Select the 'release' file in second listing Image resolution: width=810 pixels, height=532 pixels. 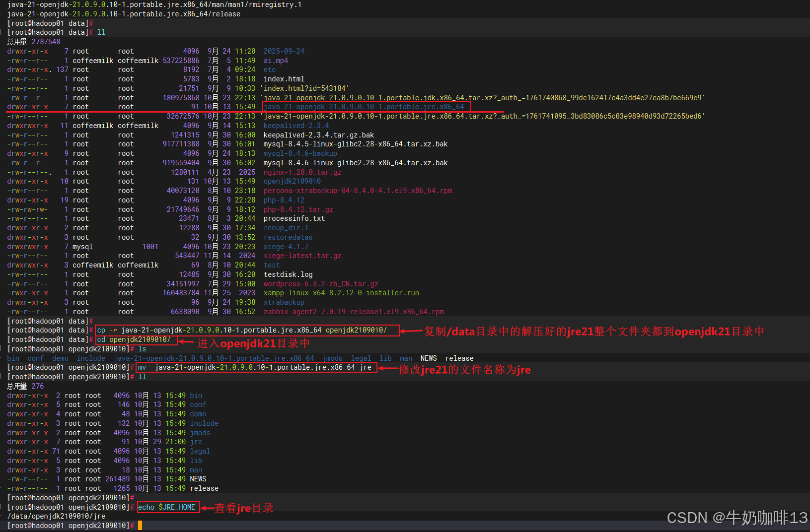click(x=204, y=488)
